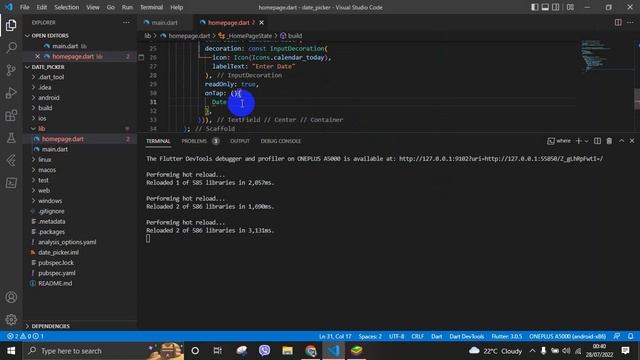Open the Run and Debug view

[x=11, y=93]
